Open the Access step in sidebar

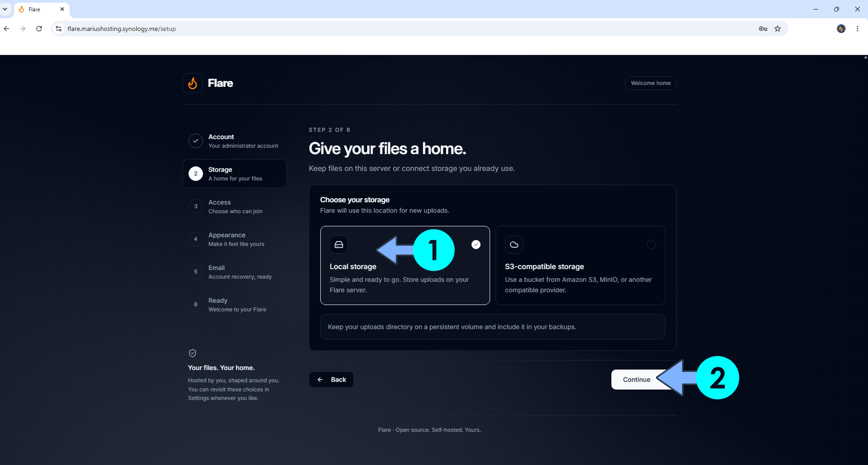(235, 206)
